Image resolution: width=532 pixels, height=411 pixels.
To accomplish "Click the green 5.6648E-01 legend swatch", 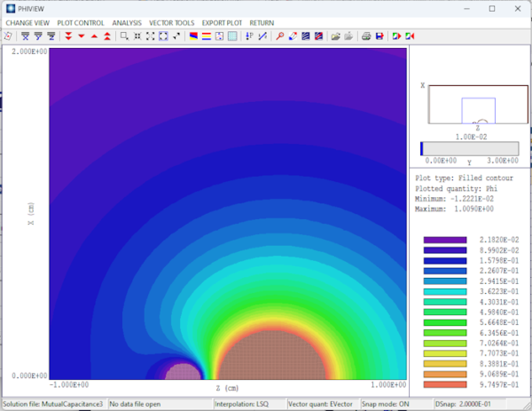I will coord(445,322).
